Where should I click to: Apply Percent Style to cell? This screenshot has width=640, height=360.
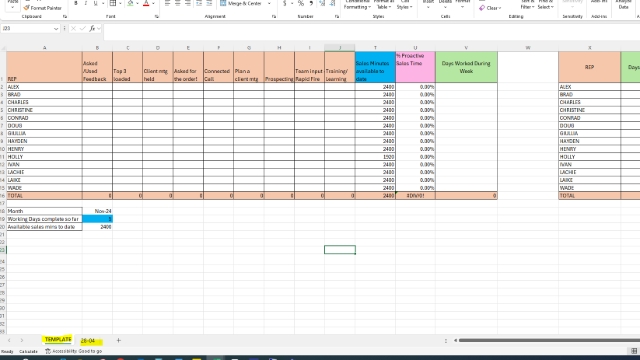point(301,3)
